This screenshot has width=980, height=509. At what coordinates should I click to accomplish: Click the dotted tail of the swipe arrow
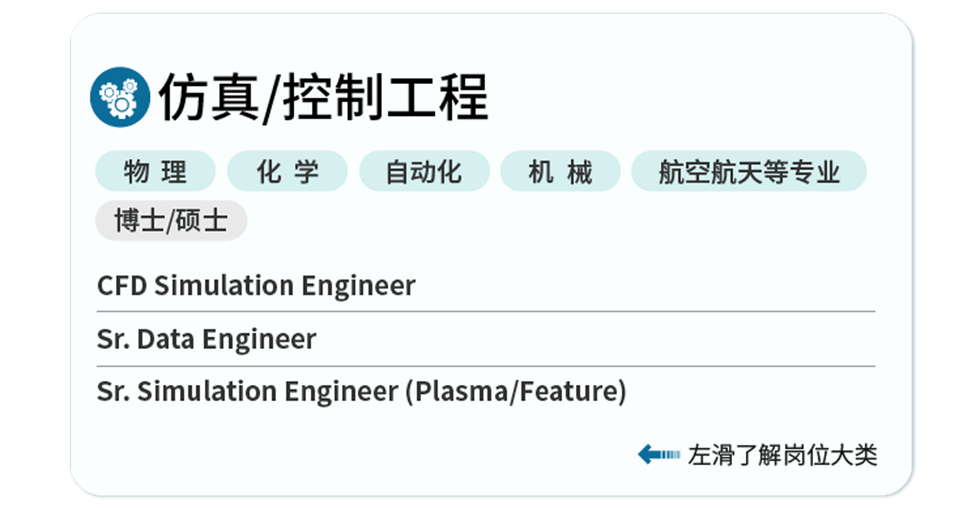[671, 454]
